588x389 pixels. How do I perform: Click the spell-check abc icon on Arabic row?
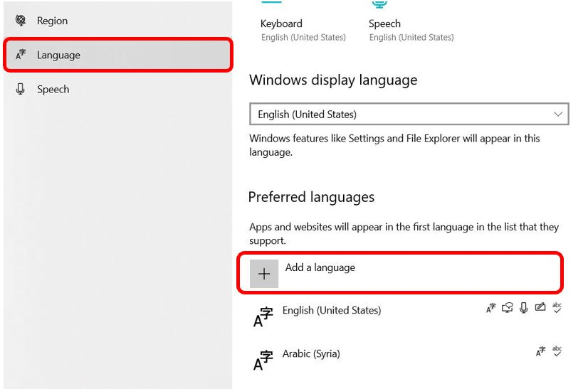coord(557,351)
